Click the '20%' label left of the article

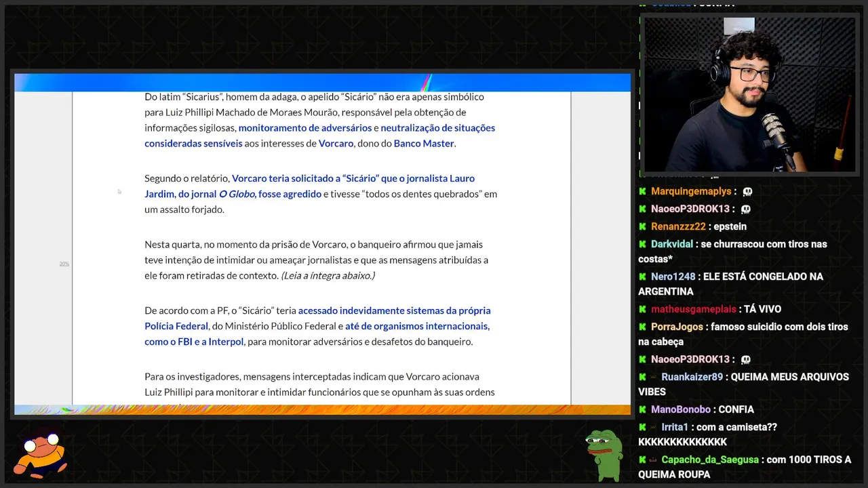click(x=64, y=264)
